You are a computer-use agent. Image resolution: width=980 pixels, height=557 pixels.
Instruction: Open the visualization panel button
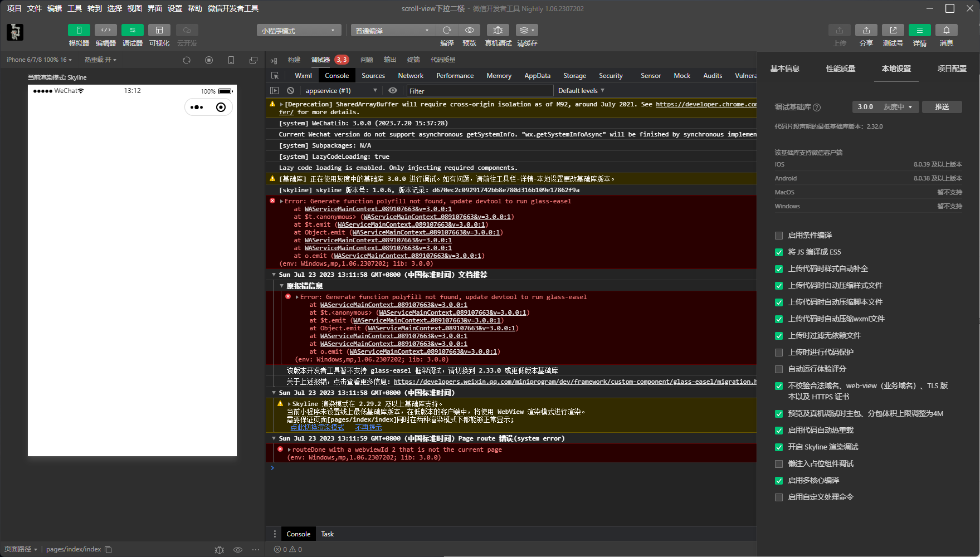pos(159,30)
